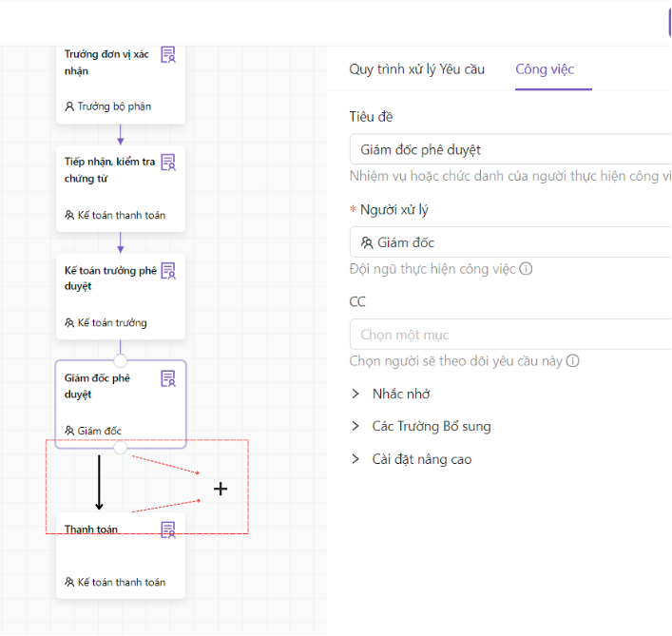The image size is (672, 636).
Task: Expand the Cài đặt nâng cao section
Action: [x=356, y=460]
